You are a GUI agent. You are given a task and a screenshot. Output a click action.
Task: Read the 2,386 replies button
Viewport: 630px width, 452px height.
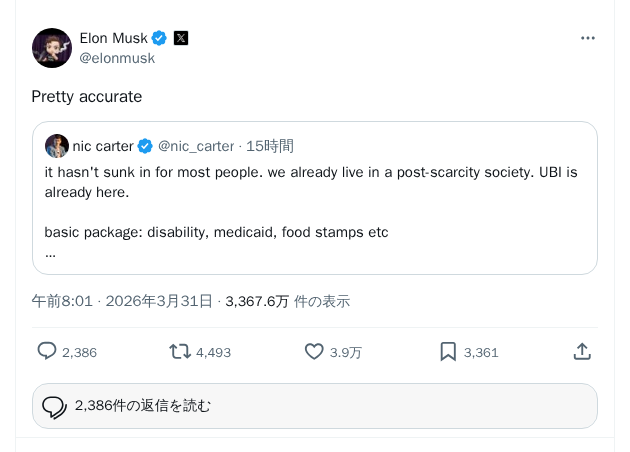coord(314,406)
